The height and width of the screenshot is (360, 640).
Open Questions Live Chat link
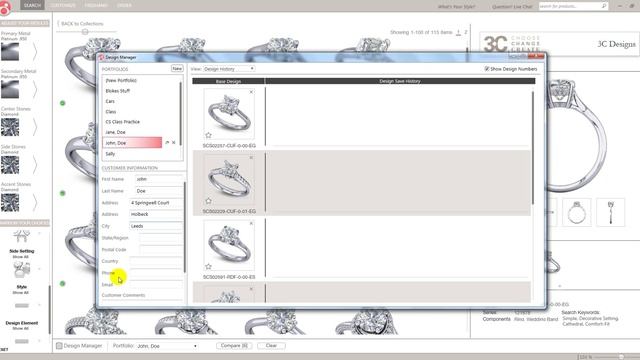(x=512, y=7)
